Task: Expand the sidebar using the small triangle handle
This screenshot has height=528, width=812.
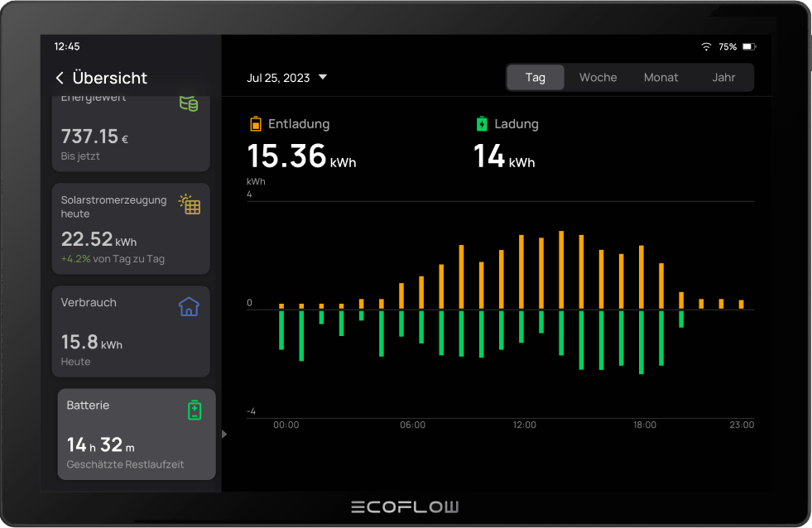Action: (224, 434)
